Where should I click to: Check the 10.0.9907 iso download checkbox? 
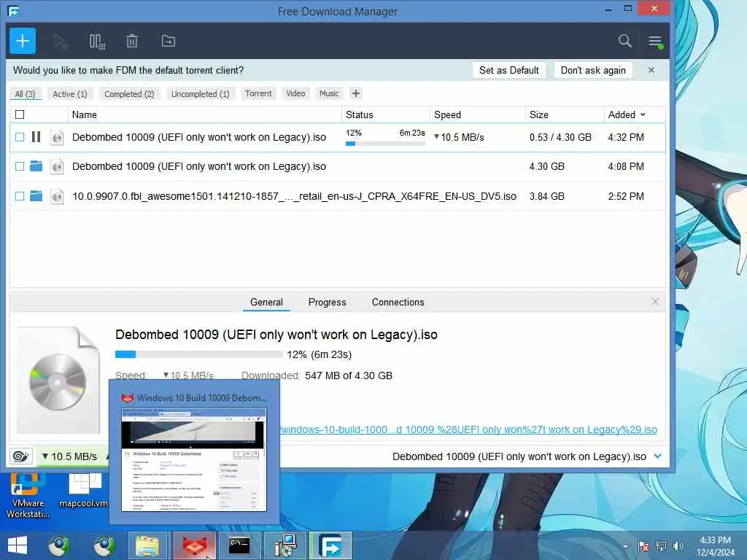point(20,195)
